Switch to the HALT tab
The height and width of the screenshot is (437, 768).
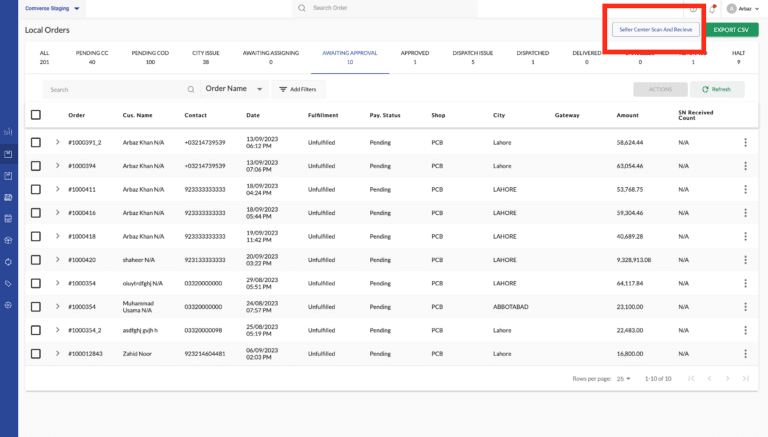pos(738,57)
